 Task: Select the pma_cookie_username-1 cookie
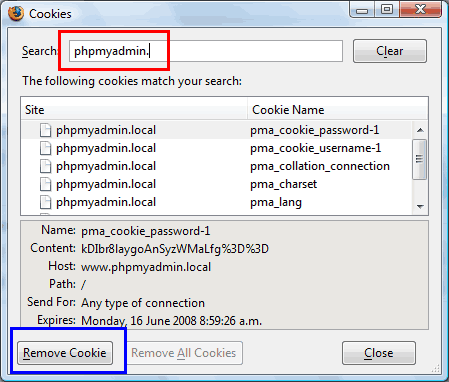click(x=217, y=148)
